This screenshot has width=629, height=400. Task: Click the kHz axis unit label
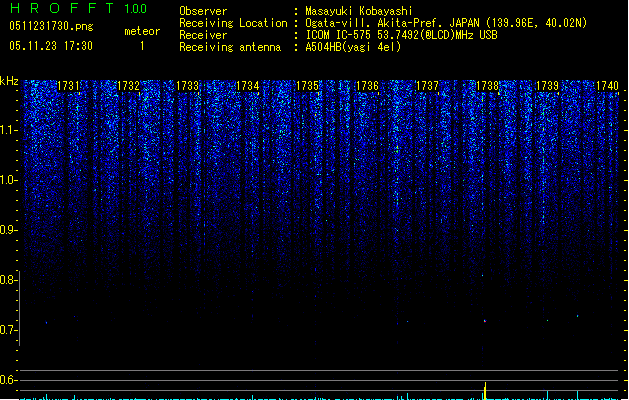tap(9, 81)
